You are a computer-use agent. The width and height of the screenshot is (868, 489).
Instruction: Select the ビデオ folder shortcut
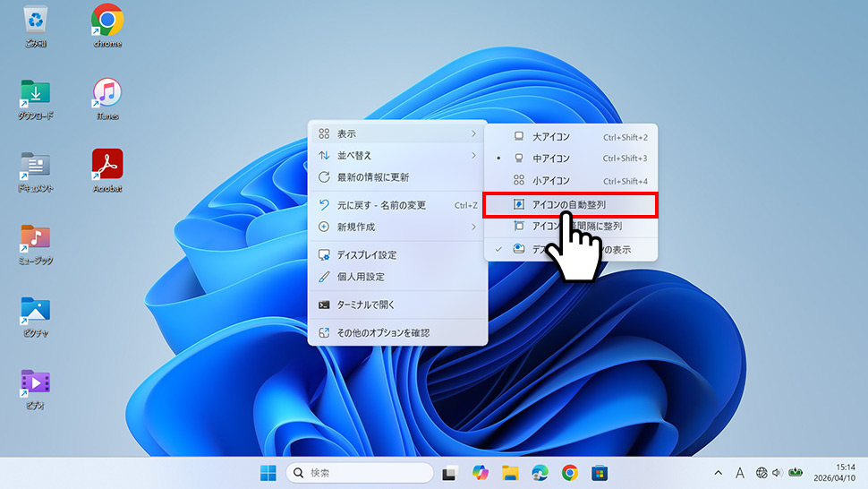click(x=36, y=390)
